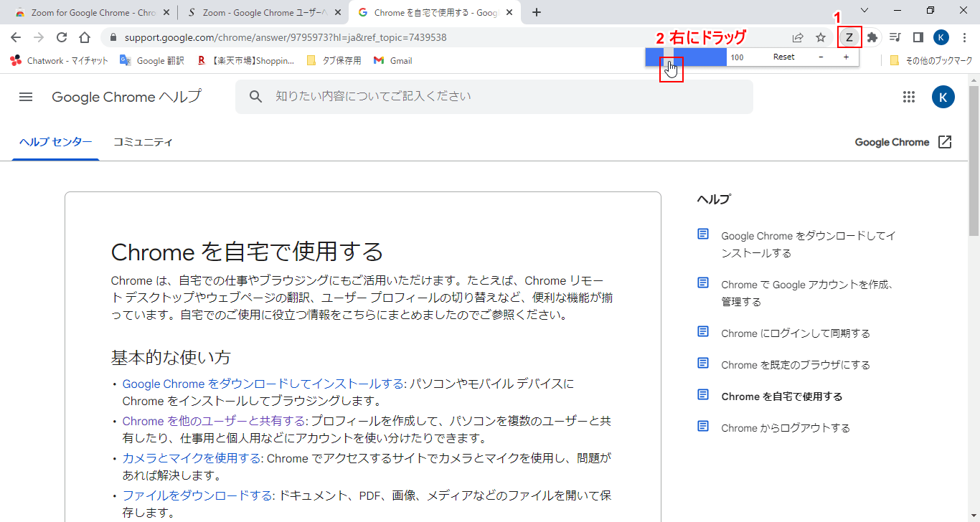Viewport: 980px width, 522px height.
Task: Open Chrome からログアウトする
Action: click(x=786, y=428)
